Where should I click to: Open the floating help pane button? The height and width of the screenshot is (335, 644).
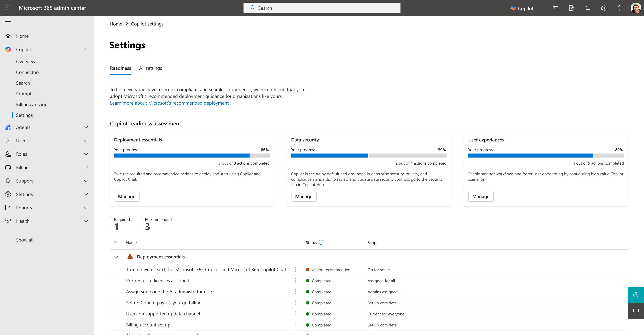coord(636,295)
